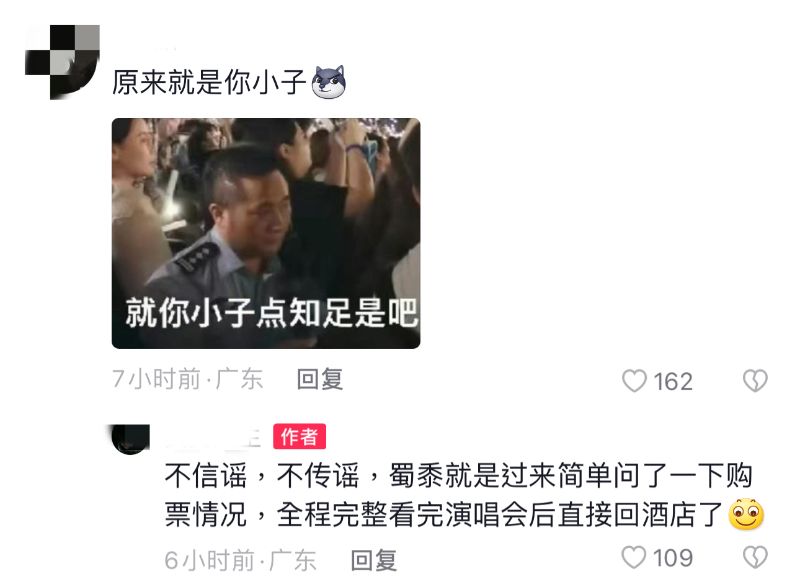The height and width of the screenshot is (584, 800).
Task: Dislike the top comment with broken-heart icon
Action: pyautogui.click(x=755, y=381)
